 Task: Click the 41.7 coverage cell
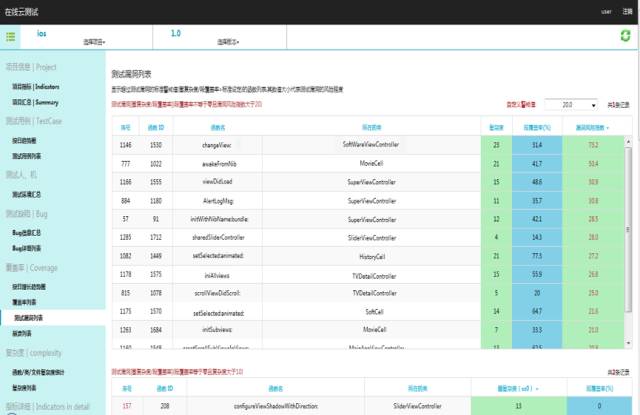[537, 164]
